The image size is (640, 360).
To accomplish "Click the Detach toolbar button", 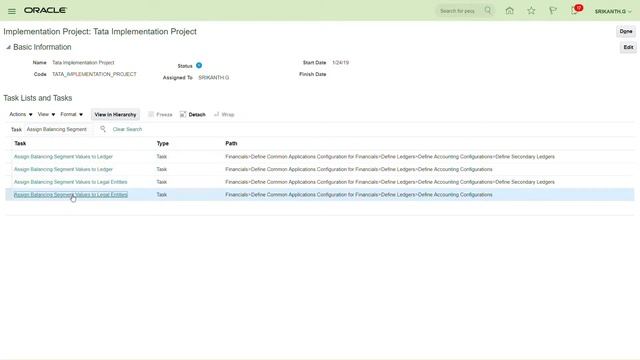I will pos(193,114).
